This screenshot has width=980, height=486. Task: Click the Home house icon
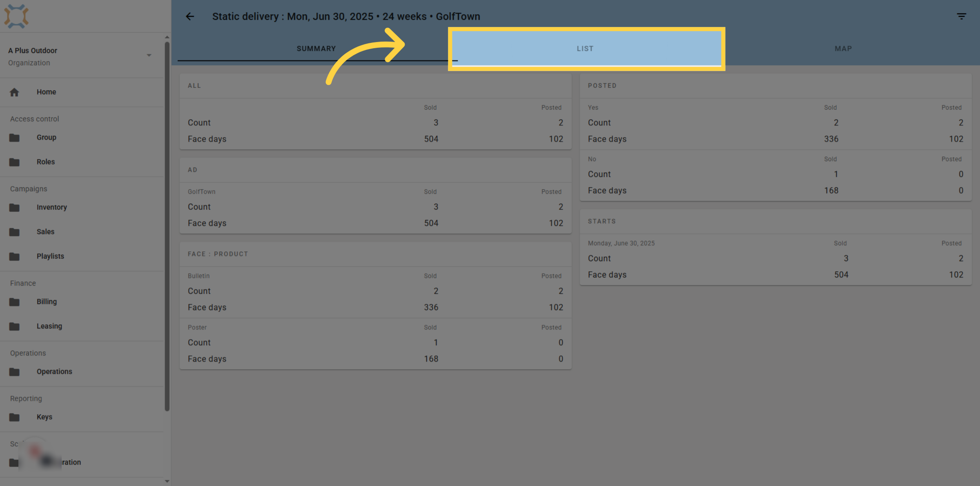click(x=14, y=92)
